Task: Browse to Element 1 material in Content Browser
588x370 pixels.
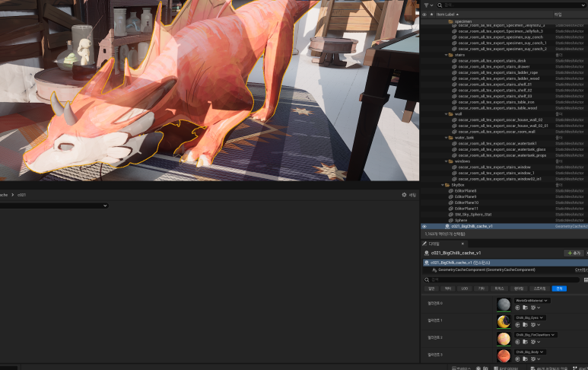Action: (526, 325)
